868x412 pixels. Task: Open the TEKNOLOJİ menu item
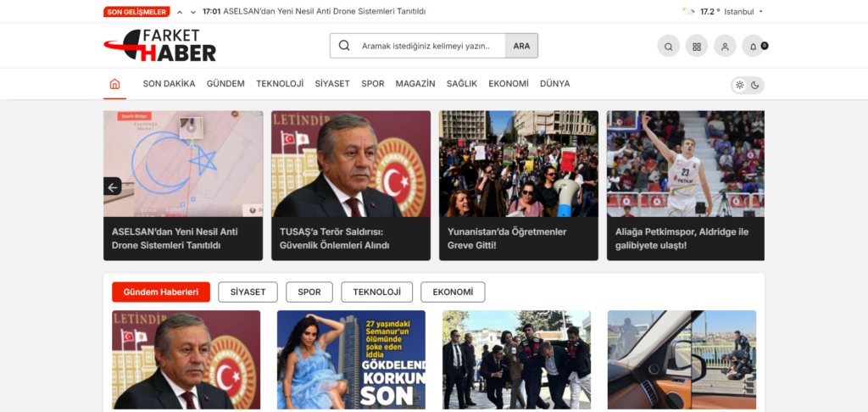(x=280, y=84)
